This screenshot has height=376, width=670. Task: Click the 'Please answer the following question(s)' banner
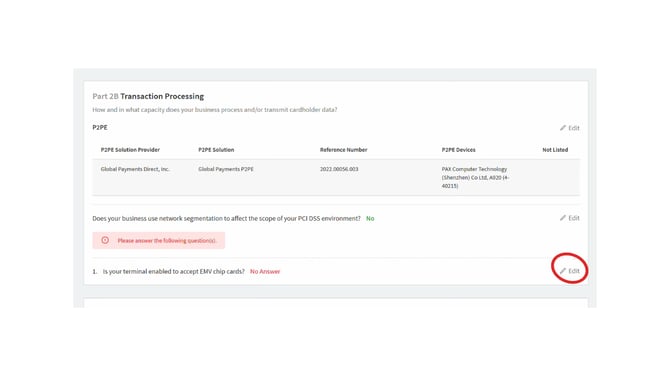(159, 241)
